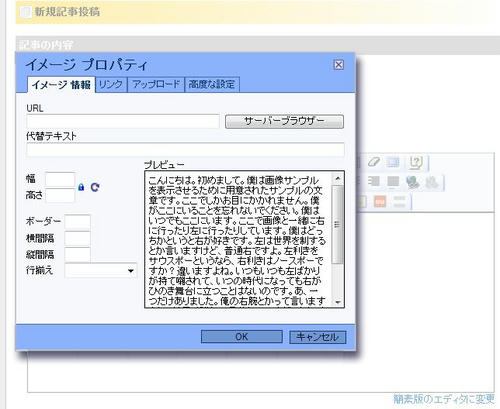Screen dimensions: 500x409
Task: Click the page break lines icon in third row
Action: (x=399, y=201)
